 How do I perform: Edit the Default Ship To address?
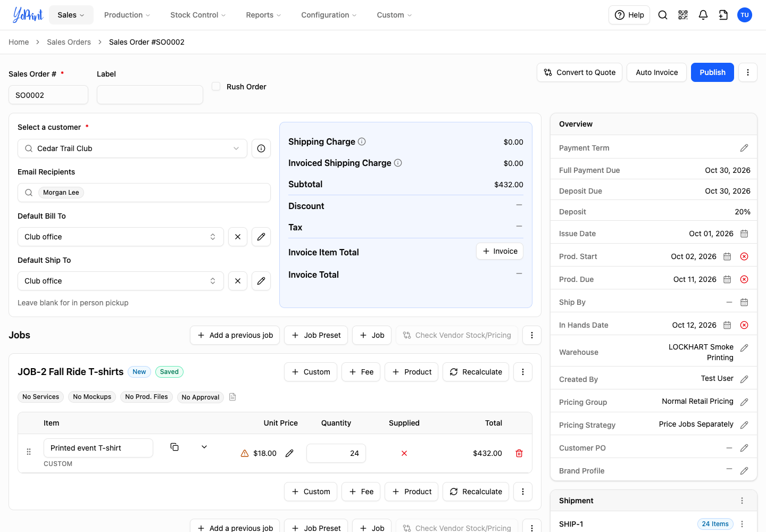(261, 281)
